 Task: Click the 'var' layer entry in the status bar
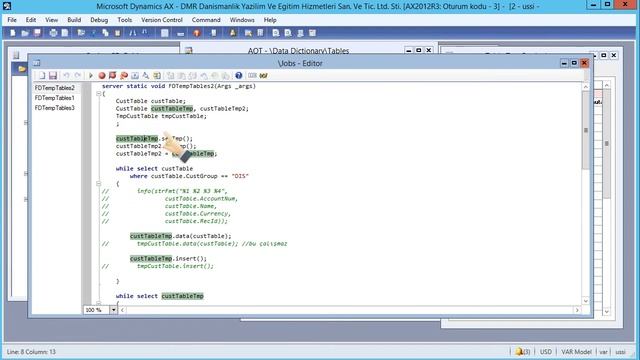click(603, 351)
